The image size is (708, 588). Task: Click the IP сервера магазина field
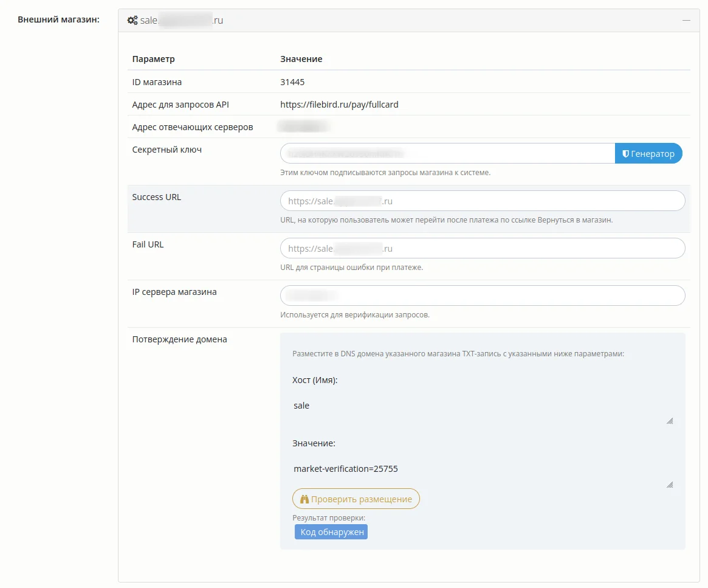pos(483,296)
